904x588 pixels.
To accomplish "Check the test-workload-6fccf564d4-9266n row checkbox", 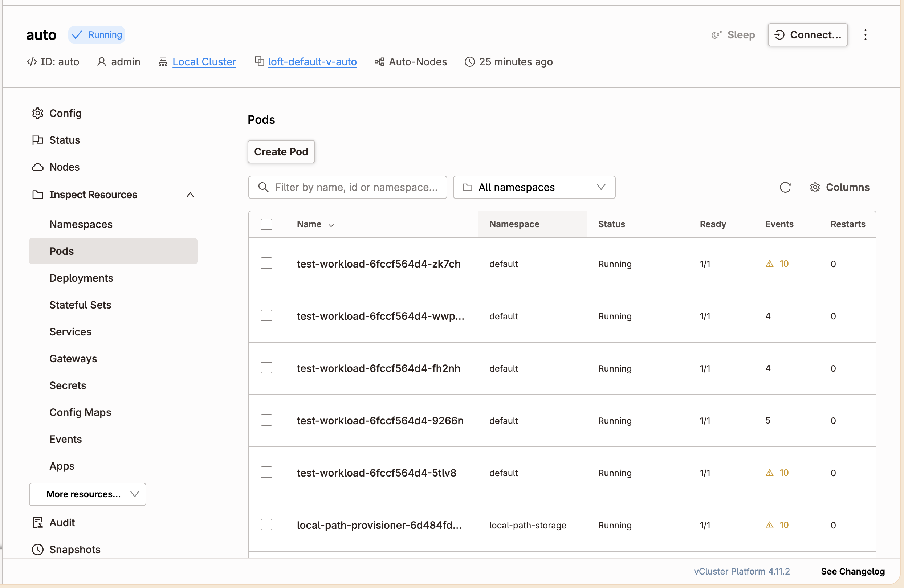I will pyautogui.click(x=266, y=420).
